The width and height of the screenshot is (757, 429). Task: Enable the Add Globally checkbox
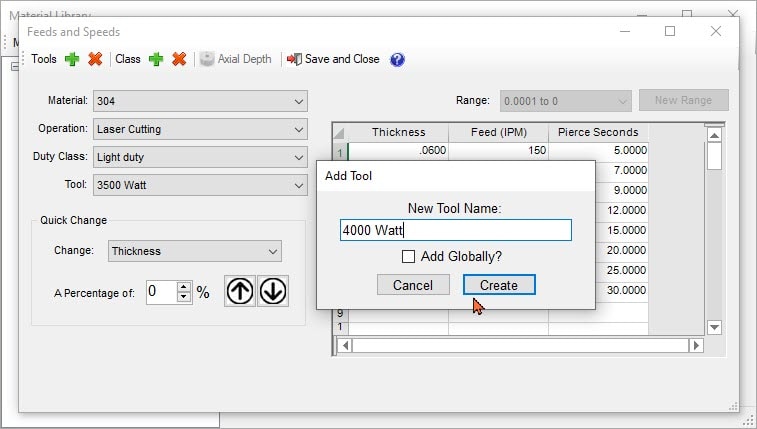(408, 256)
